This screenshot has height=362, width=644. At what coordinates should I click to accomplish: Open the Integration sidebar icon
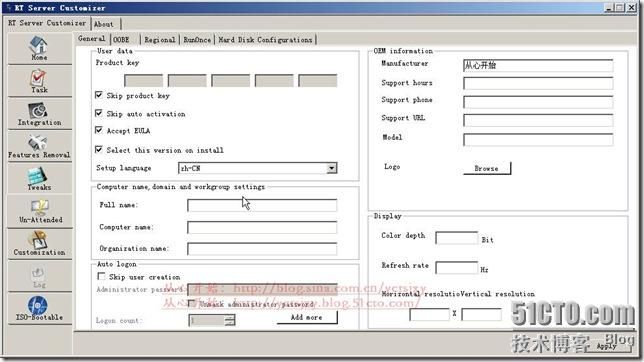[39, 114]
